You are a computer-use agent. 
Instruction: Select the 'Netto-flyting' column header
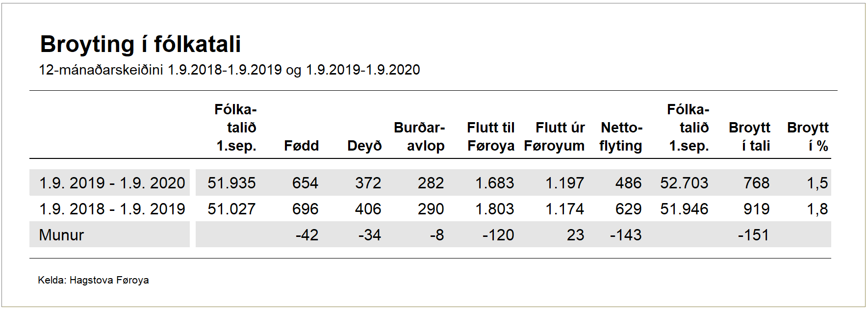pos(621,137)
